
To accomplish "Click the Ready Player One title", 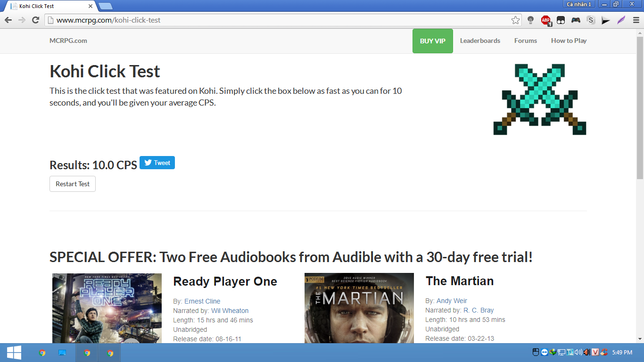I will coord(225,281).
